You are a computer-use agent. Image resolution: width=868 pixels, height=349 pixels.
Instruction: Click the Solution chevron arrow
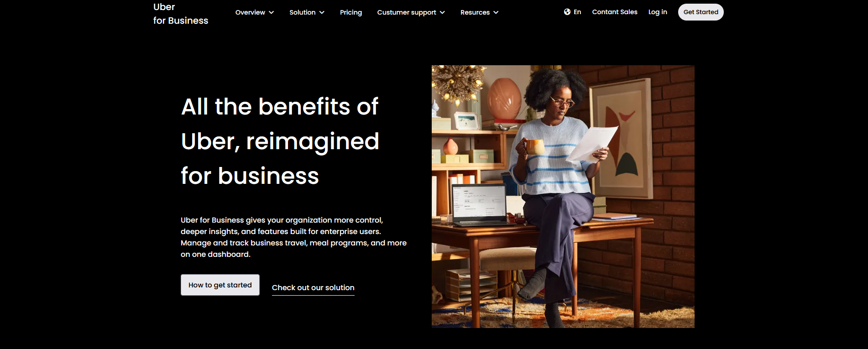tap(322, 12)
